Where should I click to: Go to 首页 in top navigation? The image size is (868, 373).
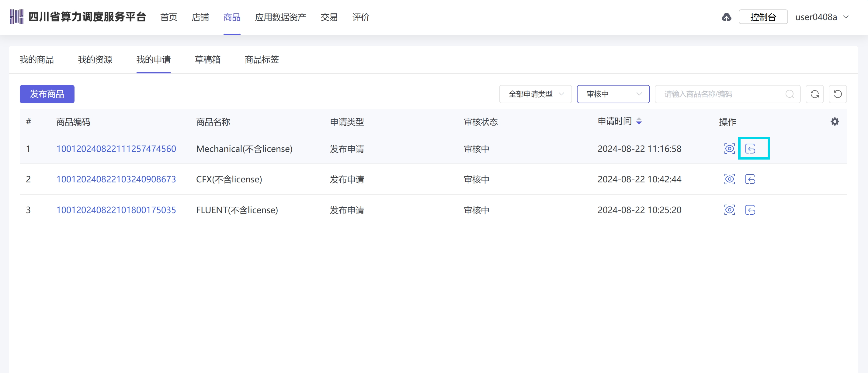(169, 17)
